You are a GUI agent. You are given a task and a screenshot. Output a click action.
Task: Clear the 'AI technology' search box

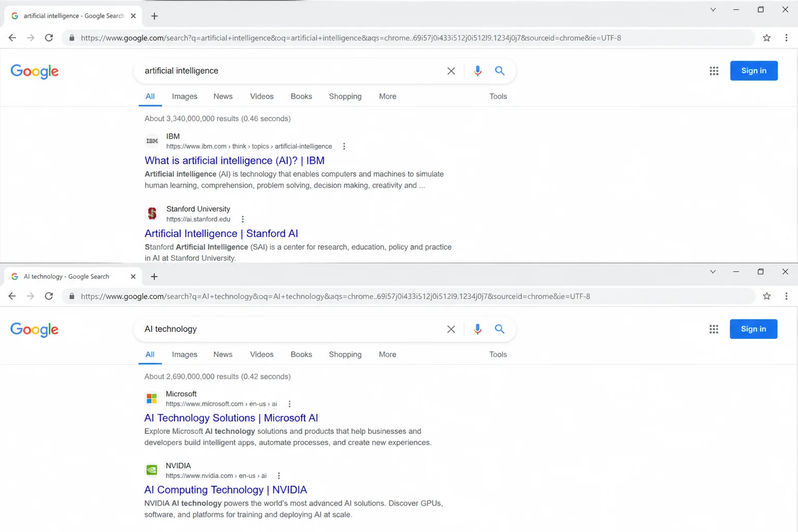point(451,329)
